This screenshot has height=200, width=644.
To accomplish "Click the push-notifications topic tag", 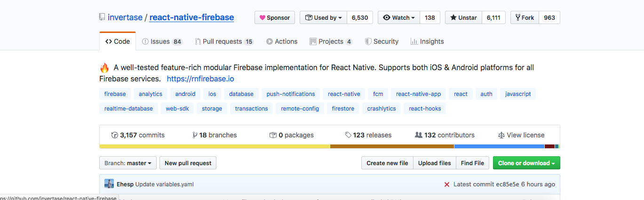I will pos(291,94).
